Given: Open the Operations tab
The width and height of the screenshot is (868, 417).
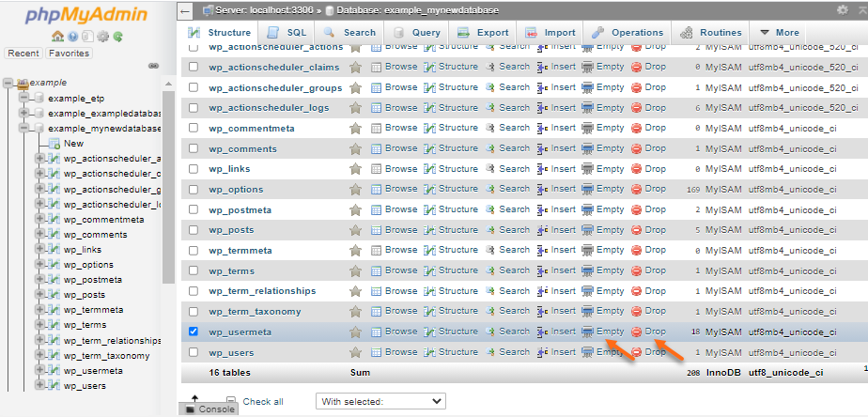Looking at the screenshot, I should click(x=628, y=33).
